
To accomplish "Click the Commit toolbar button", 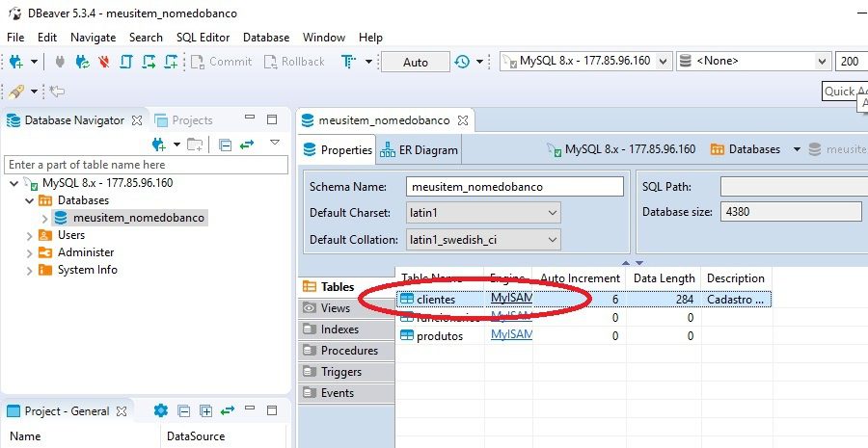I will (222, 62).
